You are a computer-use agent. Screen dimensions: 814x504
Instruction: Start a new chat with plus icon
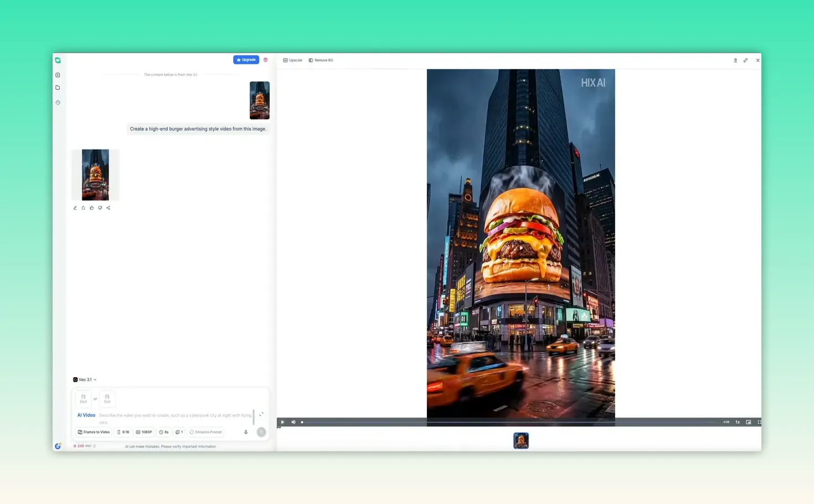[x=58, y=75]
